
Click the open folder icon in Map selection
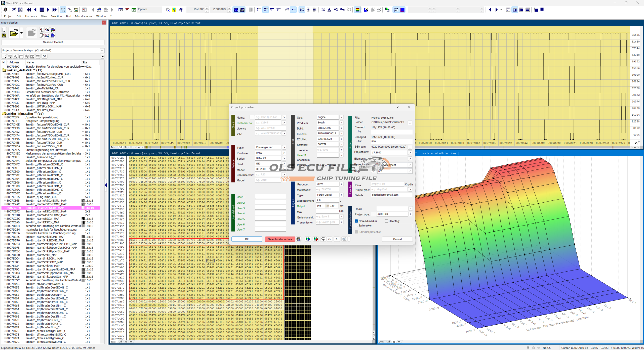(x=14, y=33)
